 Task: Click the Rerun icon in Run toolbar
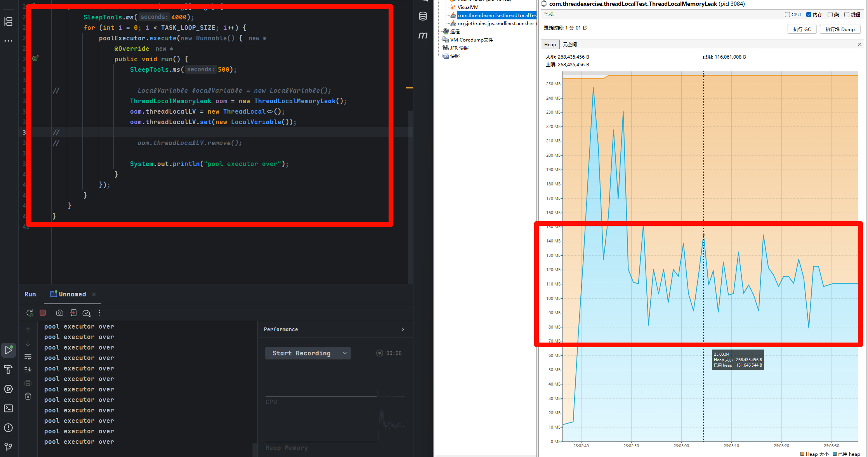pos(30,313)
